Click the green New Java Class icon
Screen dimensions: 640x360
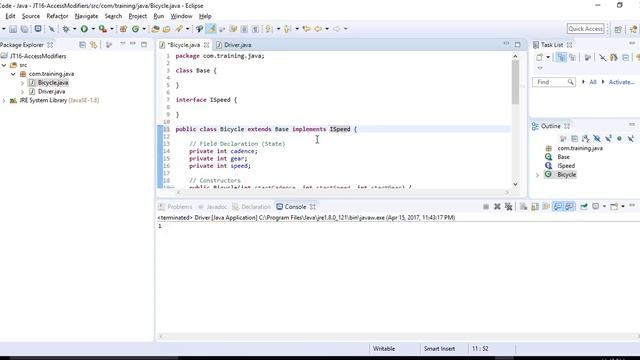click(x=136, y=29)
